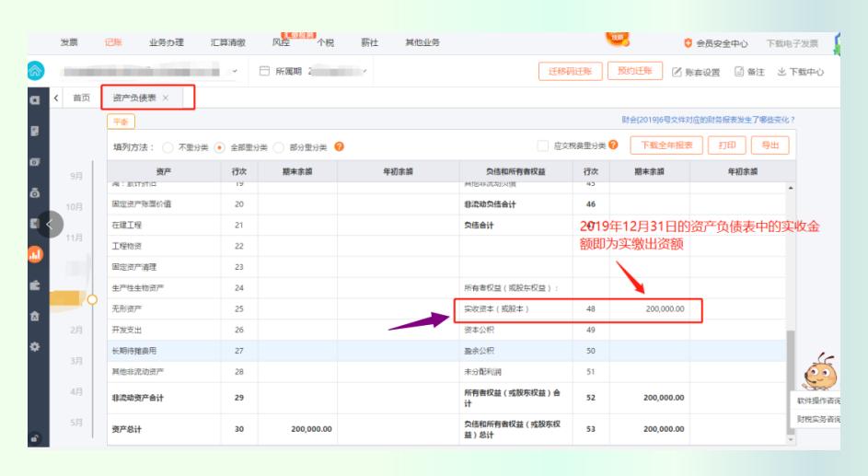Click the table vertical scrollbar thumb
The height and width of the screenshot is (476, 868).
pyautogui.click(x=791, y=381)
